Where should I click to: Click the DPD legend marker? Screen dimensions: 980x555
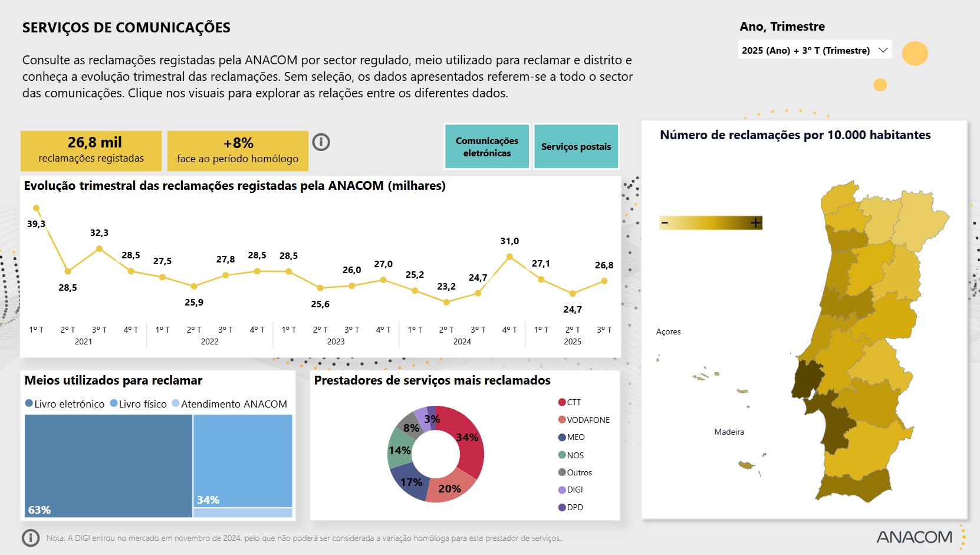tap(562, 507)
